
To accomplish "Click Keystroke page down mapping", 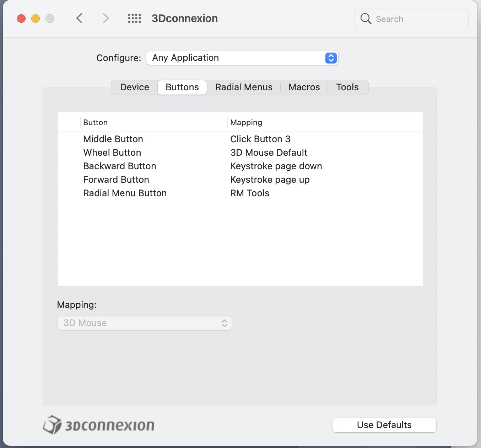I will (276, 166).
